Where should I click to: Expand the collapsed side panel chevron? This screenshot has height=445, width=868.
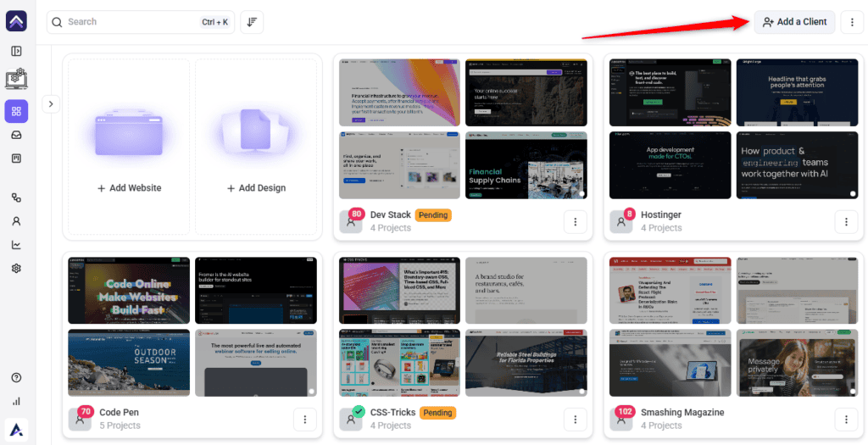(x=51, y=103)
